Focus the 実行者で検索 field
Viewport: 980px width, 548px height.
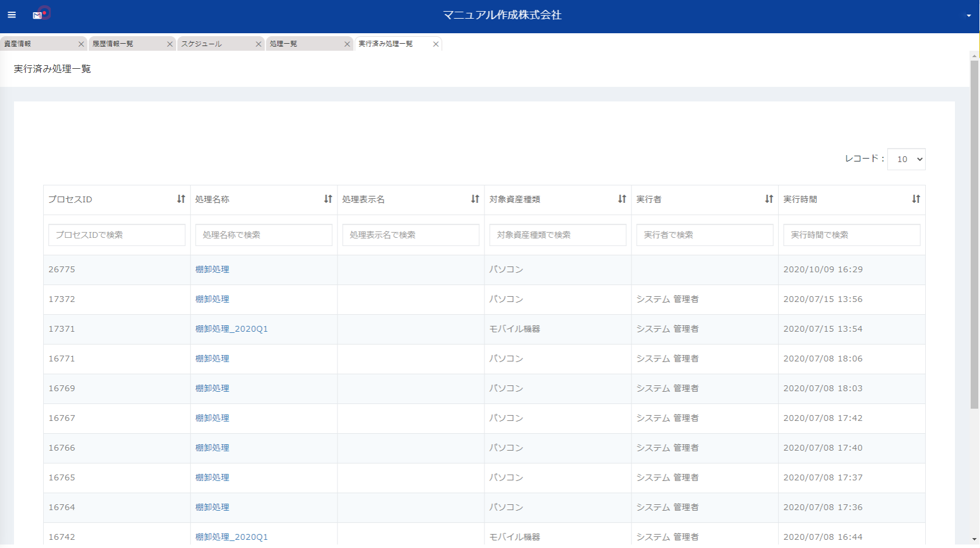click(704, 235)
